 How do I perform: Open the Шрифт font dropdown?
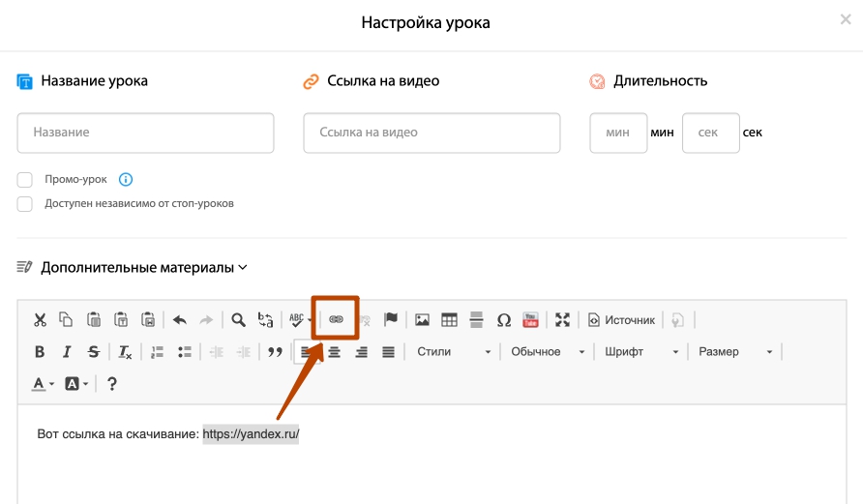point(641,351)
